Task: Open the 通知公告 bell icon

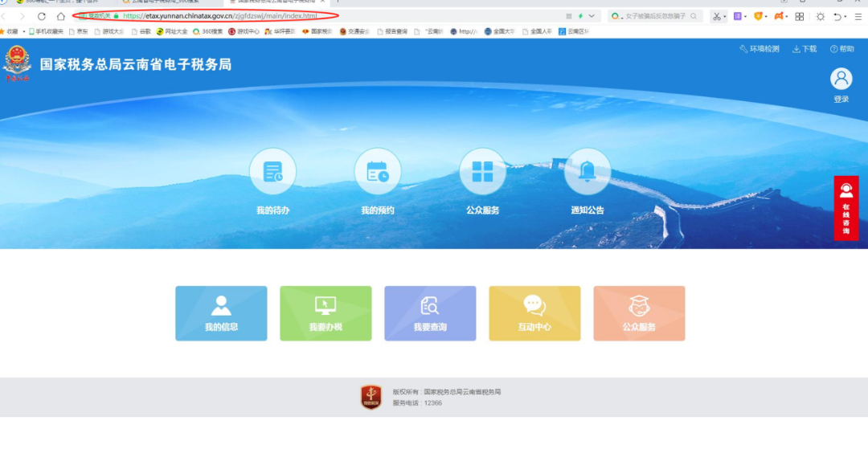Action: click(x=588, y=171)
